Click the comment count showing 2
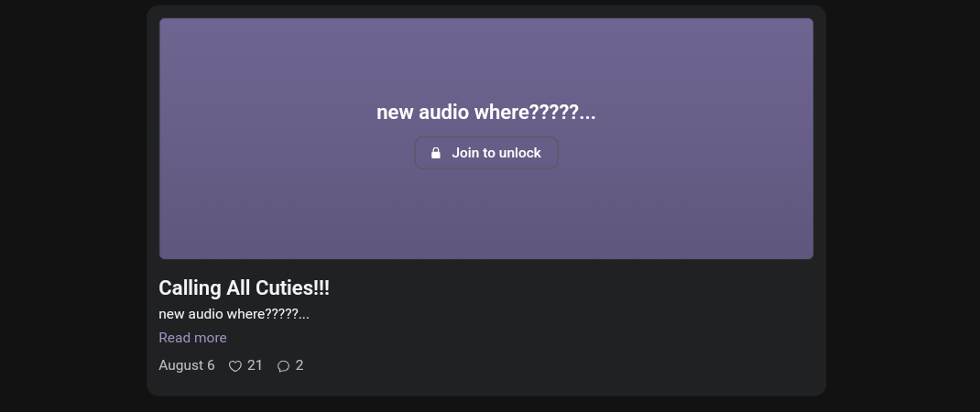The height and width of the screenshot is (412, 980). click(x=299, y=365)
